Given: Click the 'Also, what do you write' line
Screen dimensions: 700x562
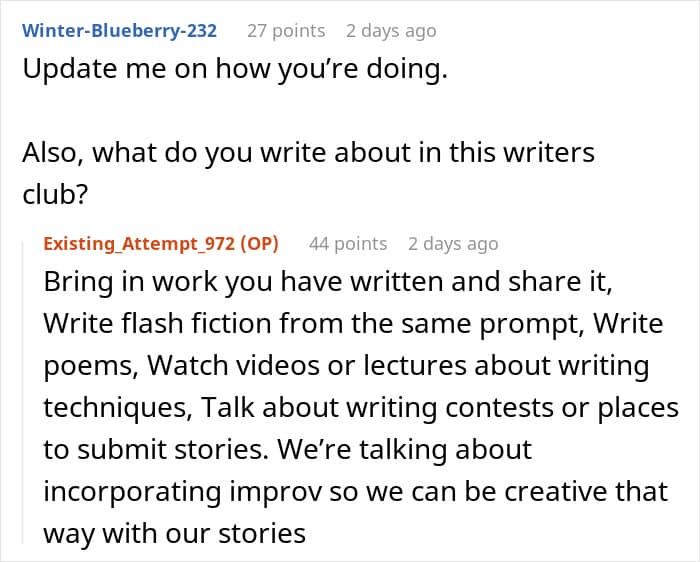Looking at the screenshot, I should tap(307, 153).
